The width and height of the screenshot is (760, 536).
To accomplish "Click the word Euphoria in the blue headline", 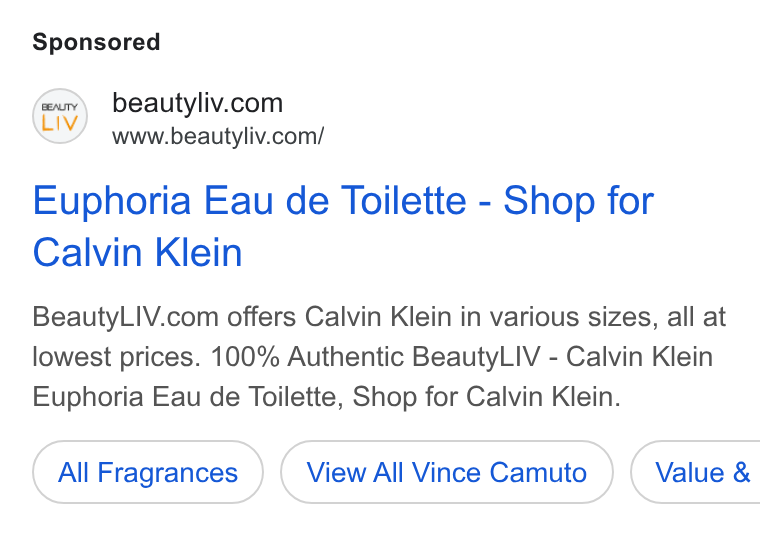I will 112,201.
